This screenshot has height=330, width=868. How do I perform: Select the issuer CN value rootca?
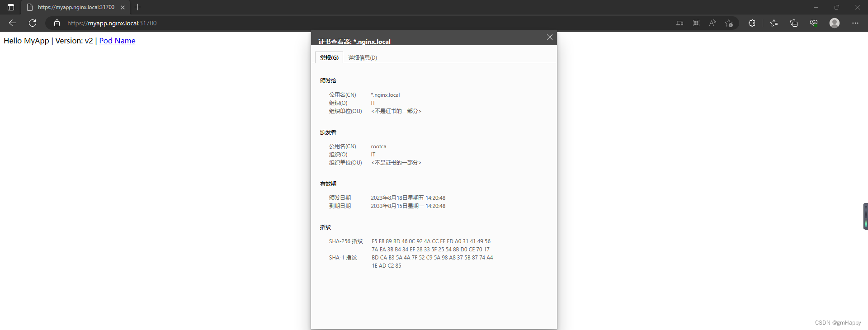(x=378, y=146)
